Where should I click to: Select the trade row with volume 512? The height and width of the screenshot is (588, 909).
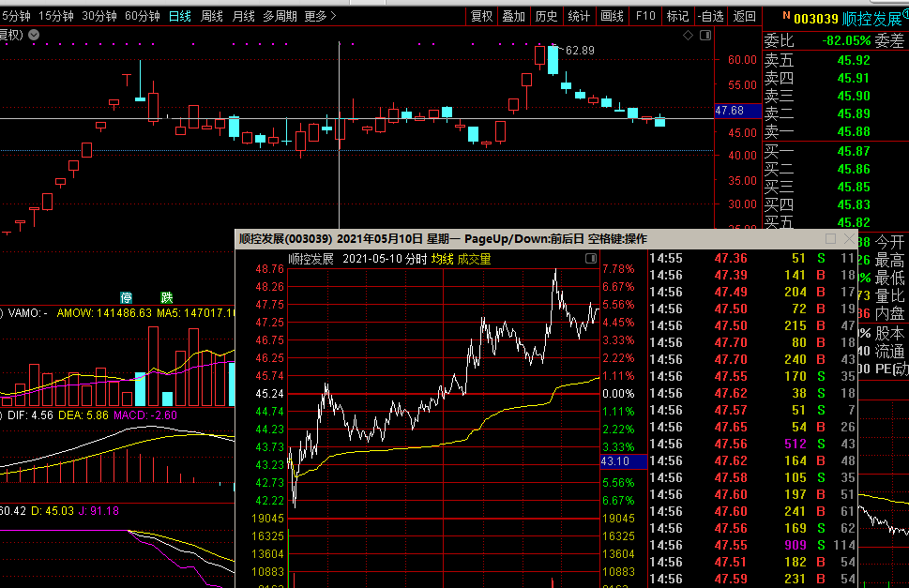(752, 444)
